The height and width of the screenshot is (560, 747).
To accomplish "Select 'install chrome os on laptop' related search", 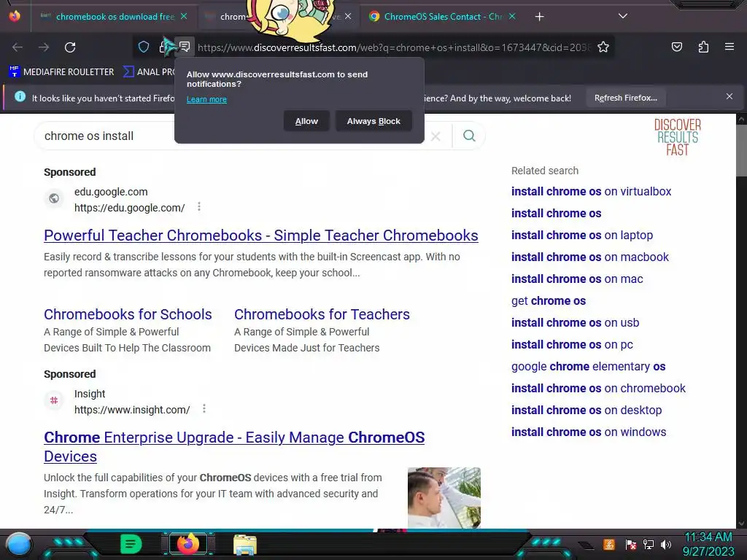I will click(581, 236).
